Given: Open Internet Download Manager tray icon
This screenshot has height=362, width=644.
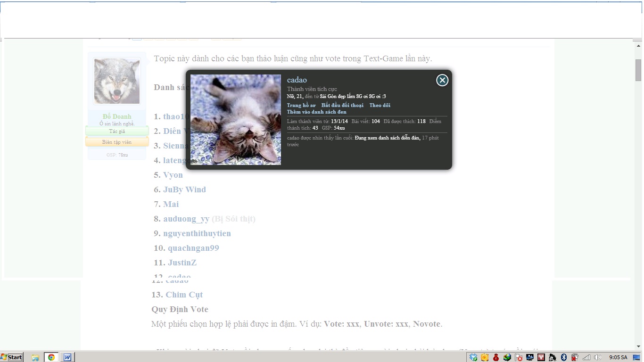Looking at the screenshot, I should pos(507,357).
